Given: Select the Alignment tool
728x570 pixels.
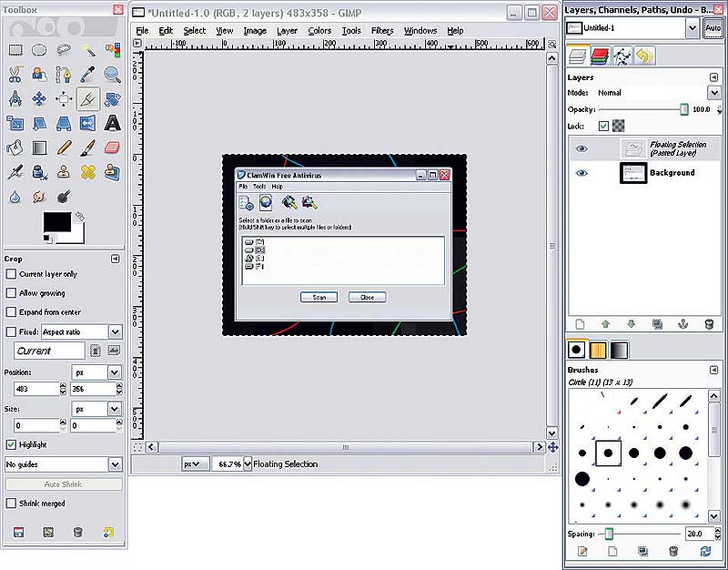Looking at the screenshot, I should [x=64, y=98].
